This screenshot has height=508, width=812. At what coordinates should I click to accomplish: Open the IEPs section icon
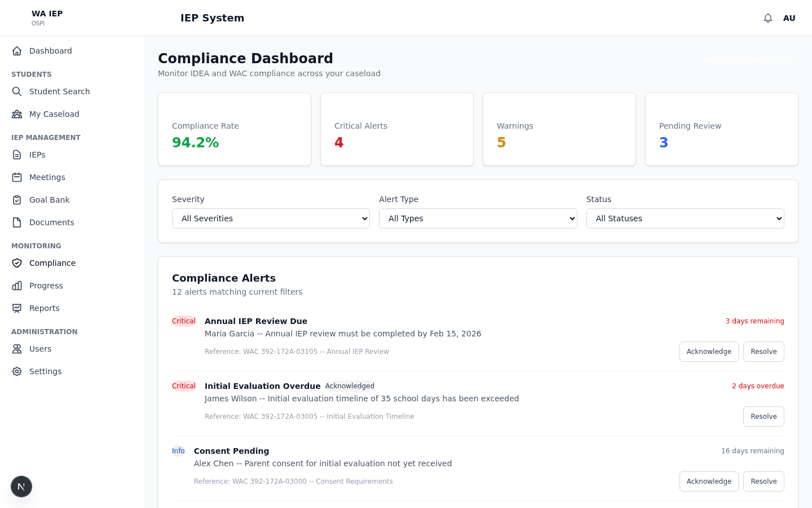click(17, 155)
